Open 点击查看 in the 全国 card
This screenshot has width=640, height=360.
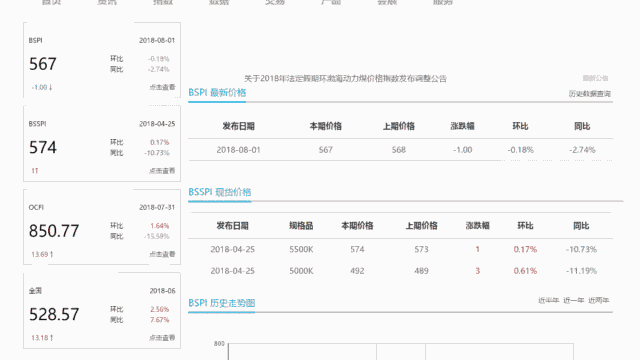click(x=162, y=338)
